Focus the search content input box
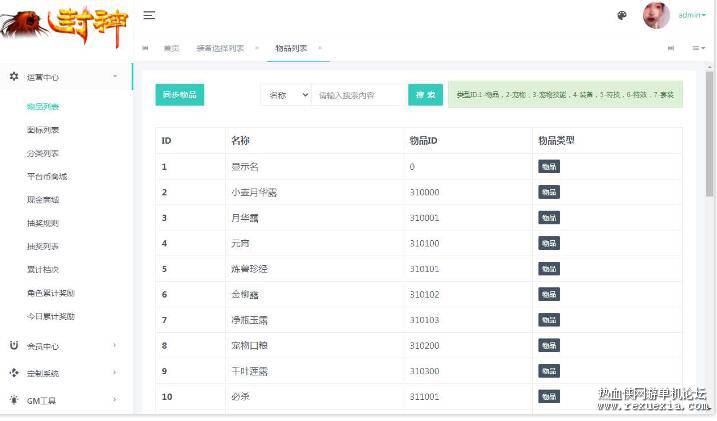The width and height of the screenshot is (717, 421). click(359, 95)
